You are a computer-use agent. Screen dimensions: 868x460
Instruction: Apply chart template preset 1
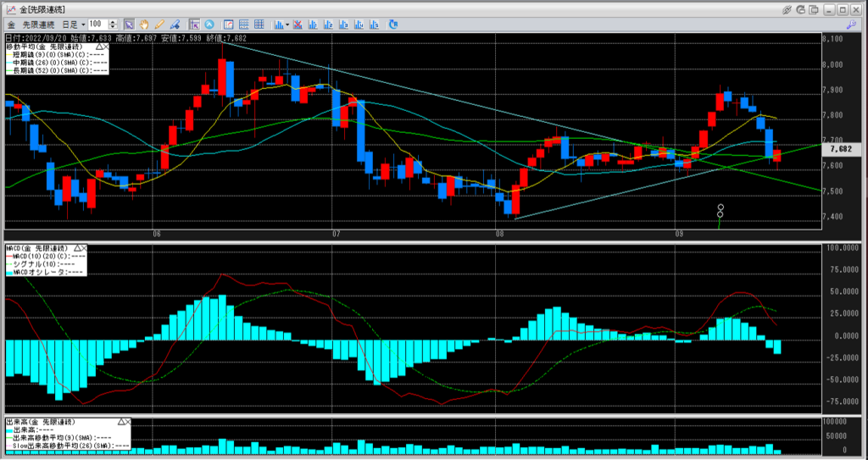point(313,25)
